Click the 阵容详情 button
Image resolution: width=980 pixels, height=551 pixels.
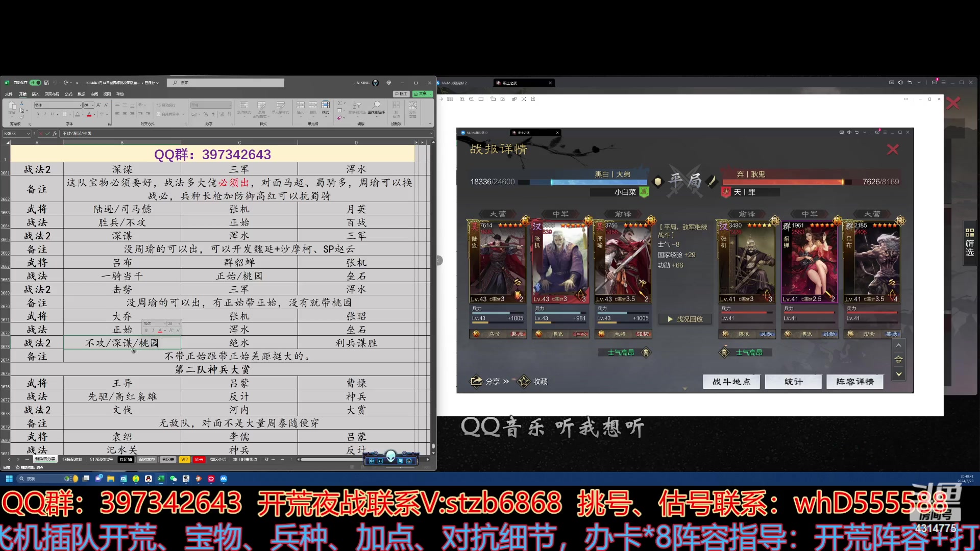pyautogui.click(x=855, y=382)
